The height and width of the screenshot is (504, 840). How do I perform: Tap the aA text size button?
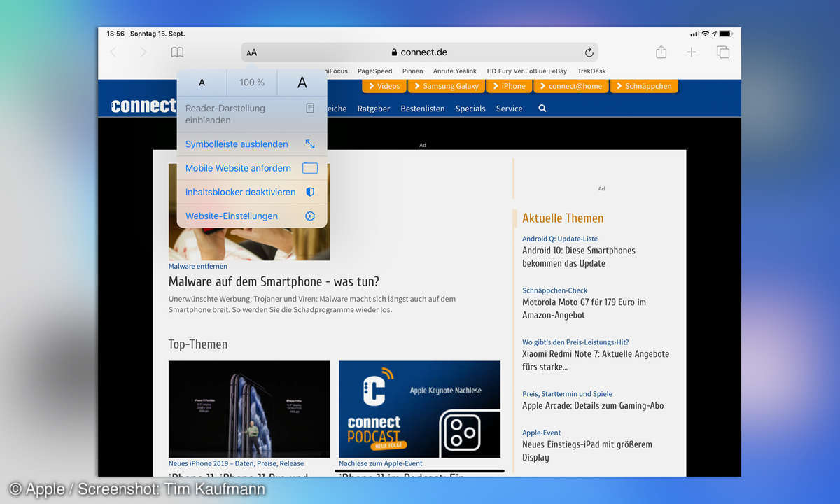tap(252, 52)
